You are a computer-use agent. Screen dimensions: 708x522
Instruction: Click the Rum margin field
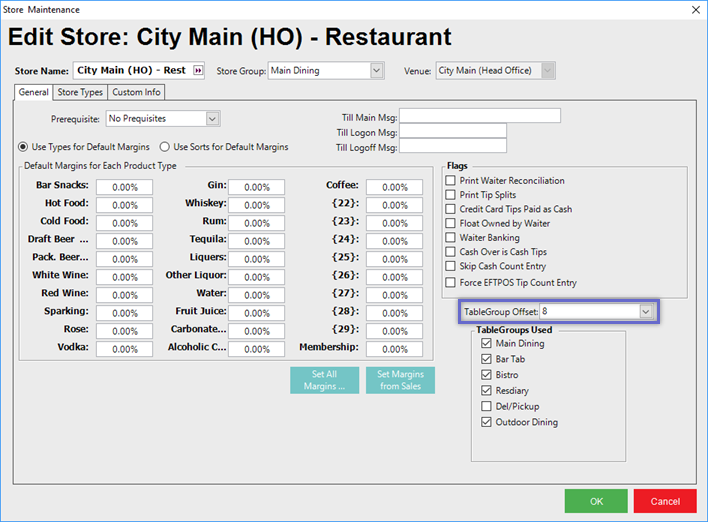(256, 223)
